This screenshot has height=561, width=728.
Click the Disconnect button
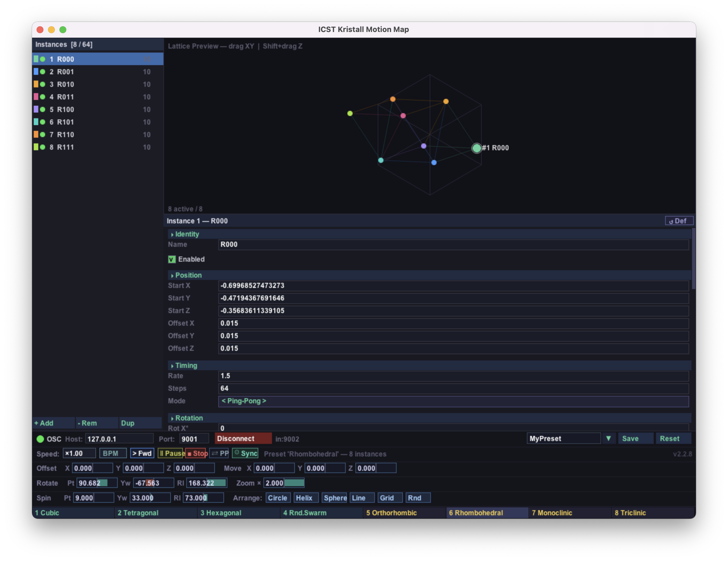(x=243, y=439)
